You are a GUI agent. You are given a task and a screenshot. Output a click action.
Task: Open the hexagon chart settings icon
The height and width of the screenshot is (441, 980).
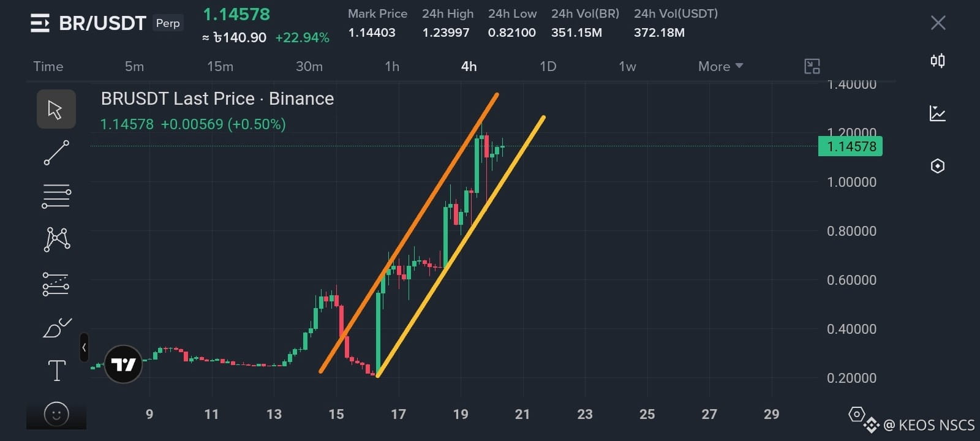point(937,166)
